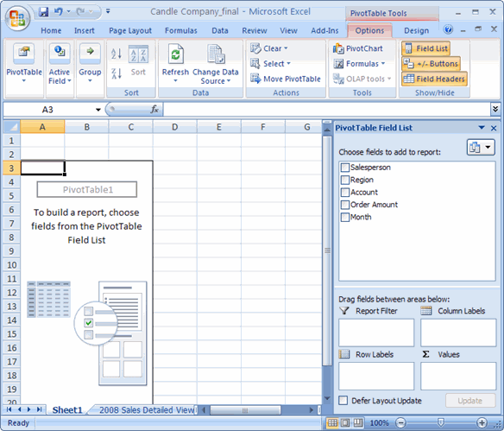Click the Values drop area
Image resolution: width=504 pixels, height=431 pixels.
[x=458, y=376]
